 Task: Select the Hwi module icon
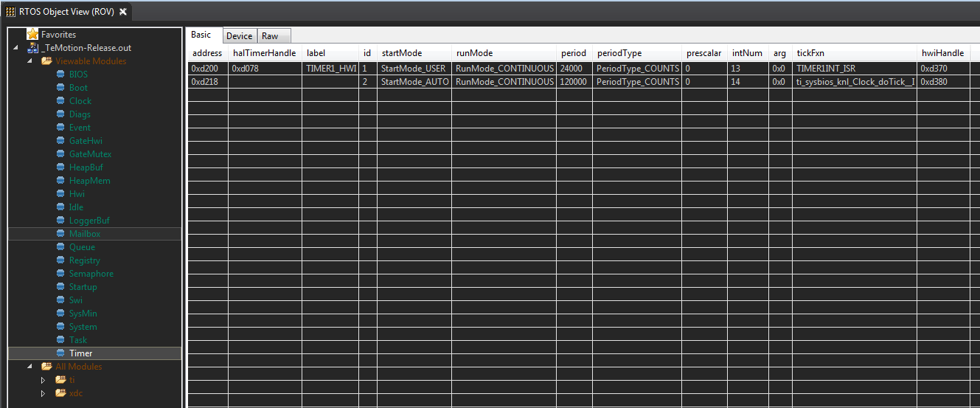(61, 194)
